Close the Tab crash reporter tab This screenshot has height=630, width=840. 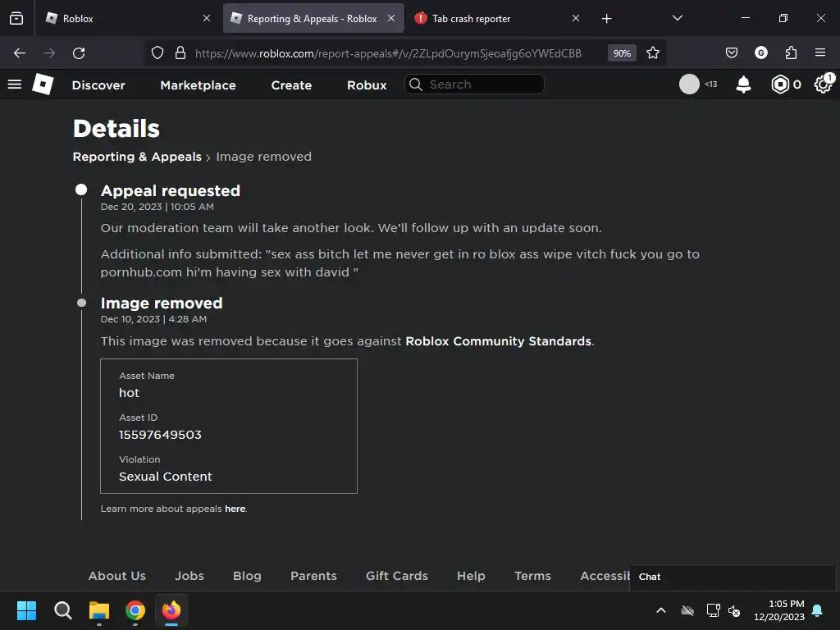(576, 18)
